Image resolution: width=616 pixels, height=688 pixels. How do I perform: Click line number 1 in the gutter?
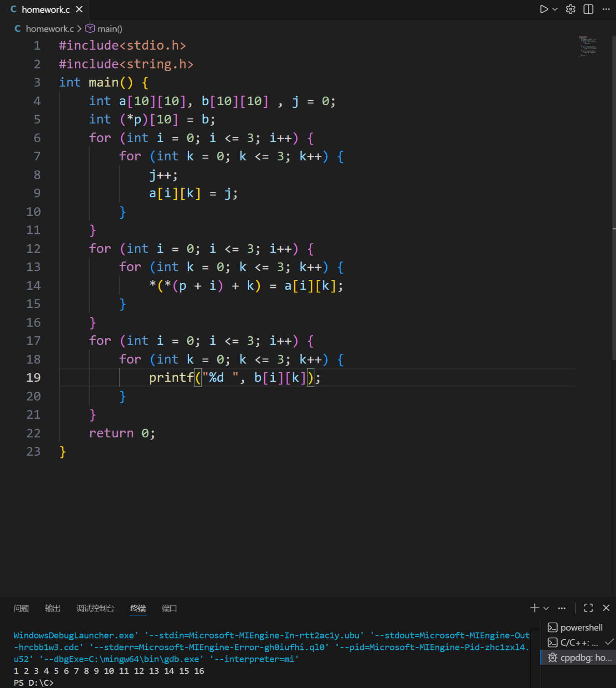coord(37,46)
